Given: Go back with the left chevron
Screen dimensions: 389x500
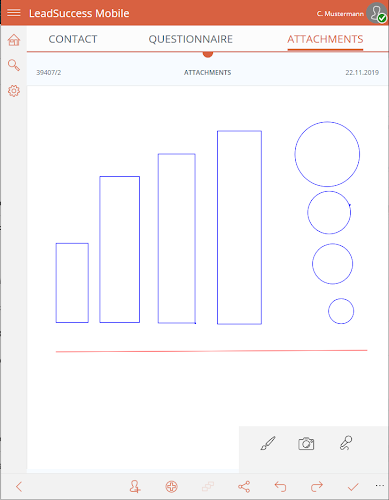Looking at the screenshot, I should tap(19, 487).
